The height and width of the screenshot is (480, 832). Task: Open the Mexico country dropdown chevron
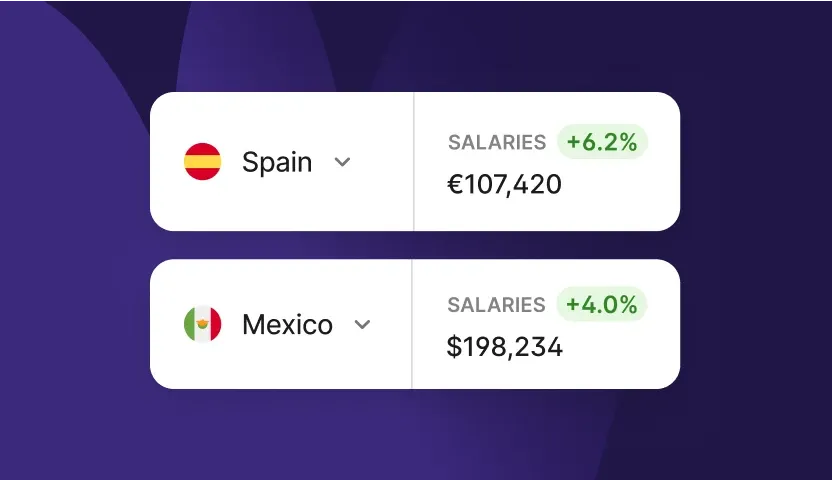click(363, 324)
